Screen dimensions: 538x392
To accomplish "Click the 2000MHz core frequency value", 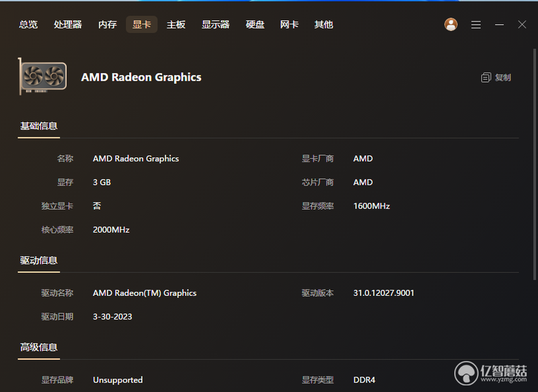I will click(x=111, y=230).
